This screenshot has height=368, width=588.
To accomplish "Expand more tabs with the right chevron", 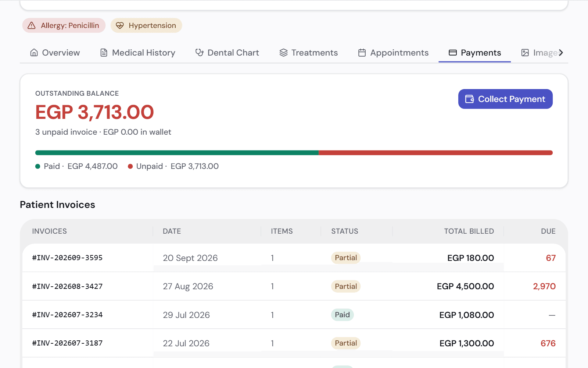I will coord(561,53).
